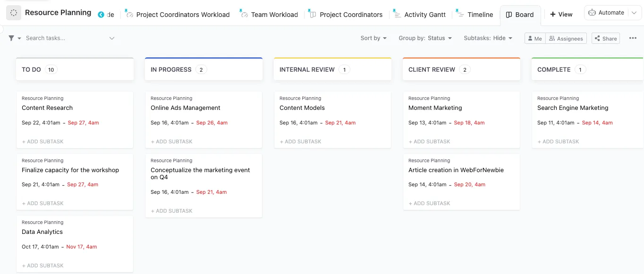Toggle the Me filter
Screen dimensions: 644x274
point(535,39)
